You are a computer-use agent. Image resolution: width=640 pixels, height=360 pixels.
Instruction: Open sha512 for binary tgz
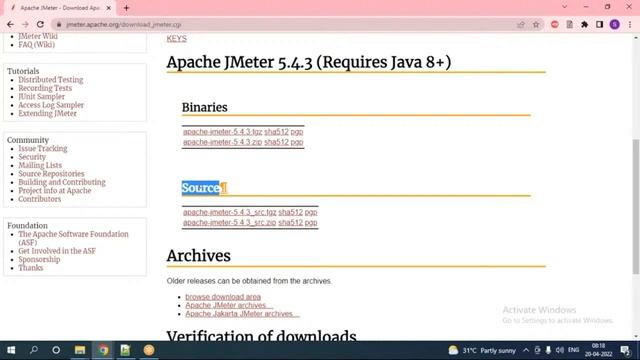tap(276, 132)
